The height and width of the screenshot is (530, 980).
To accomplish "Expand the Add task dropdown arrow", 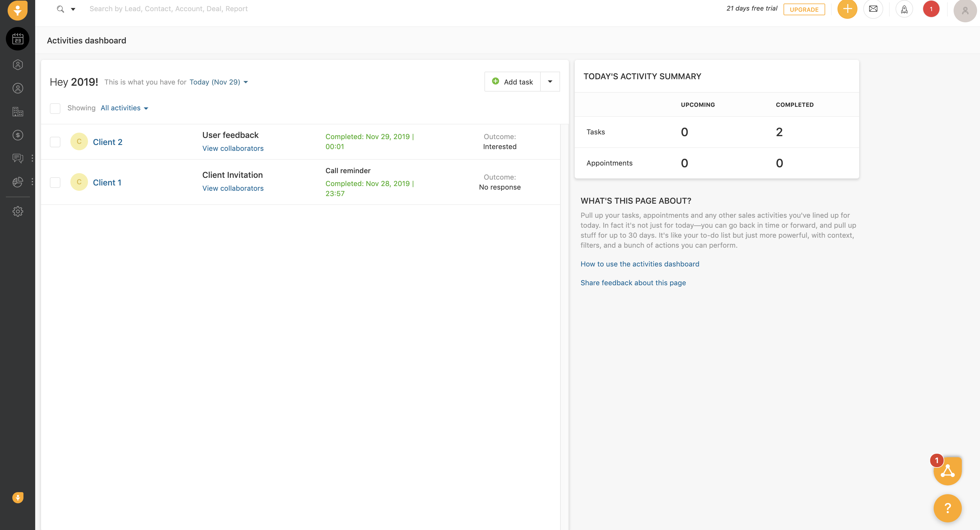I will [x=550, y=82].
